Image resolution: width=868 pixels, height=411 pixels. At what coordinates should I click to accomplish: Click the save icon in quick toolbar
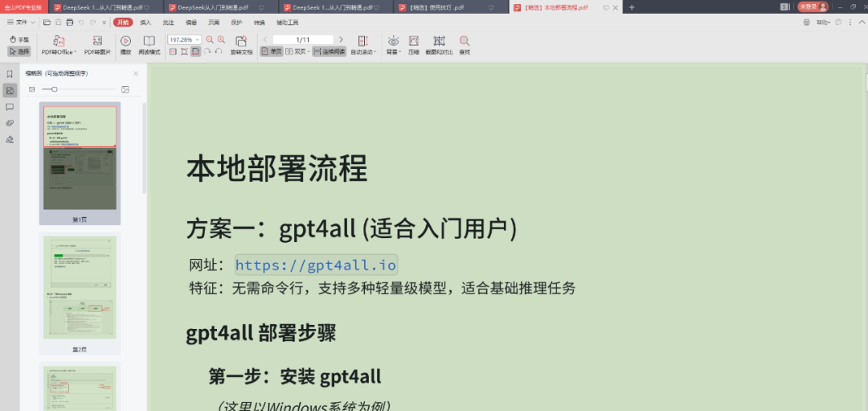58,23
